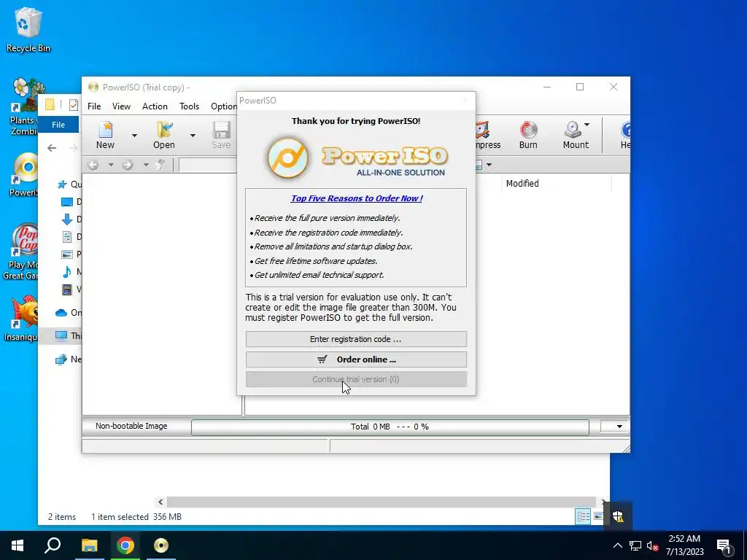This screenshot has height=560, width=747.
Task: Click the Enter registration code button
Action: pos(356,339)
